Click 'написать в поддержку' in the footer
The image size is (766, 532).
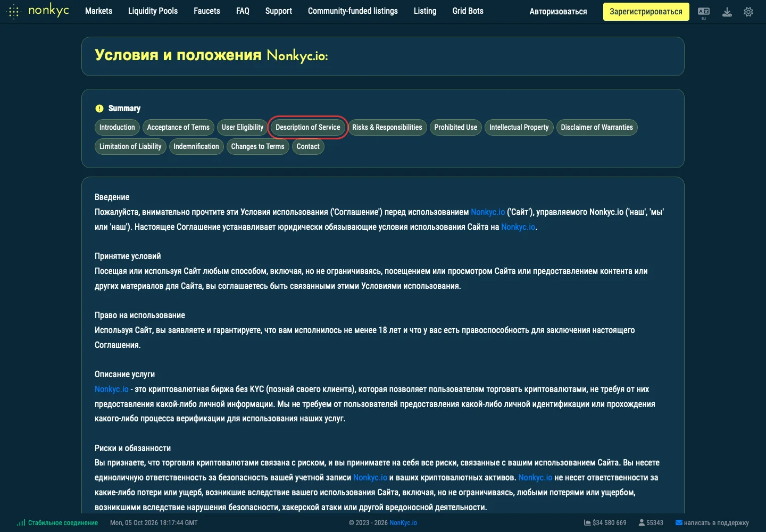[717, 523]
